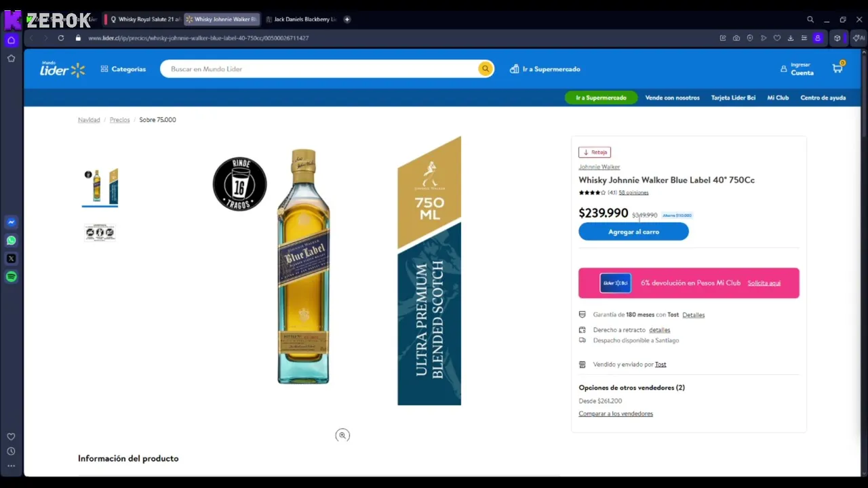
Task: Open X (Twitter) in the sidebar
Action: click(11, 258)
